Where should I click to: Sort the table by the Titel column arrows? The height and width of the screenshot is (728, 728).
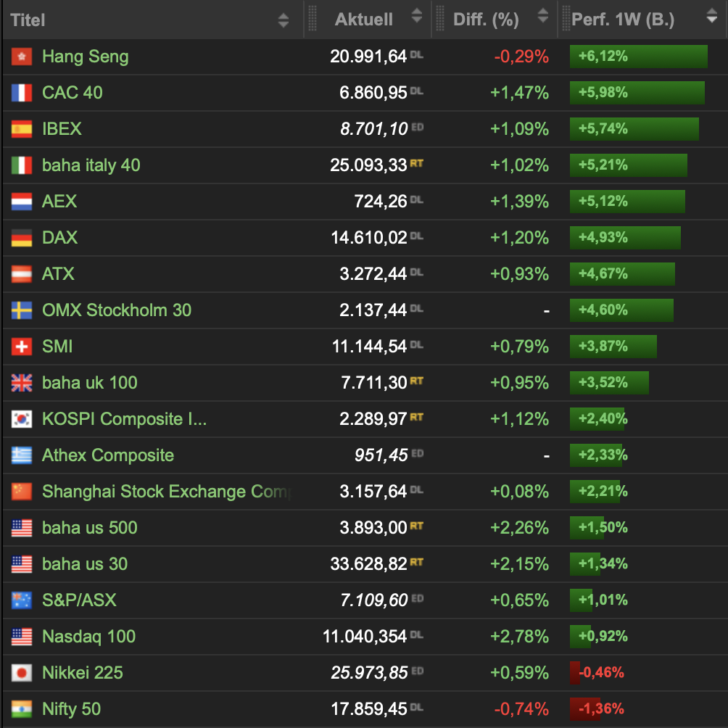click(x=284, y=20)
